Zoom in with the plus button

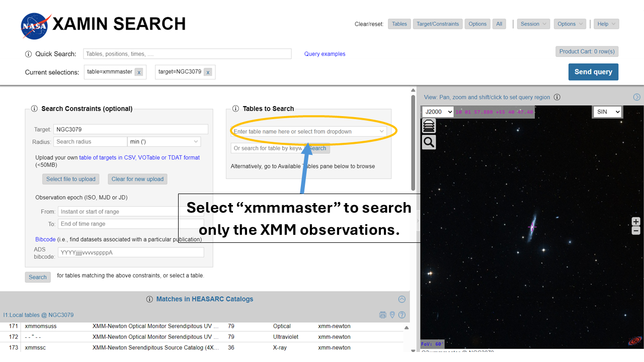pyautogui.click(x=636, y=222)
